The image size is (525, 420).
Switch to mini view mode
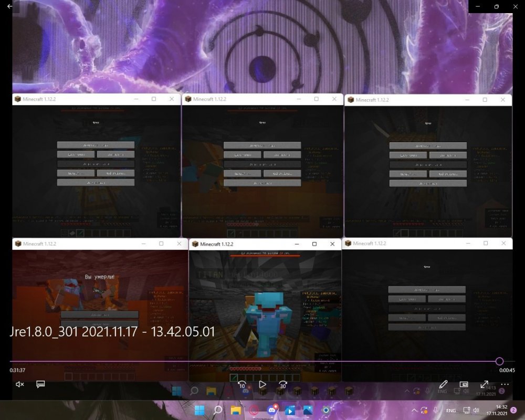click(x=464, y=384)
